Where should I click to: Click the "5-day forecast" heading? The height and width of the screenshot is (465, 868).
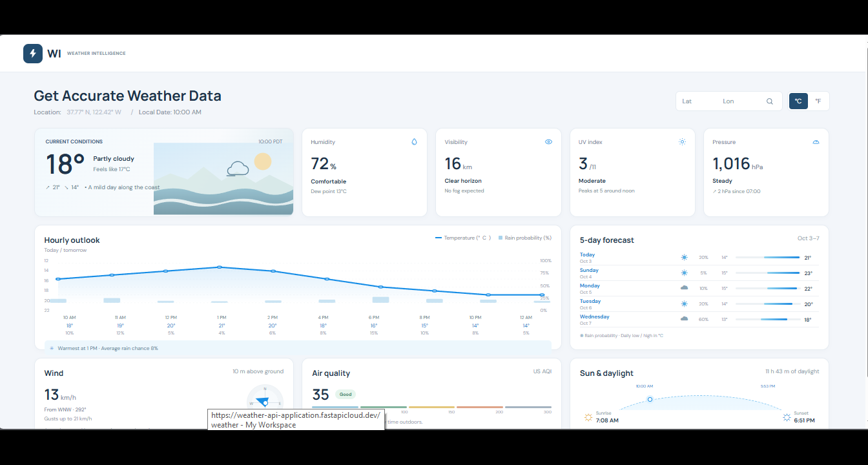(x=607, y=240)
